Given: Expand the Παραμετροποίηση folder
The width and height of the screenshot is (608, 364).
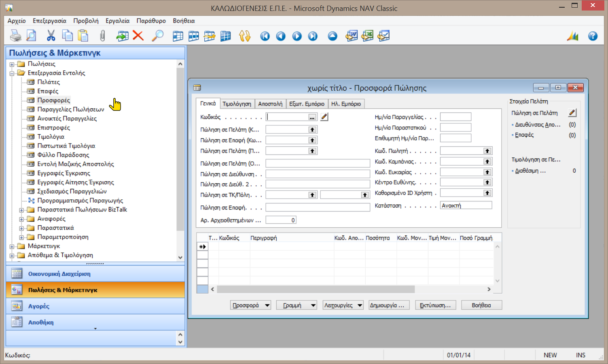Looking at the screenshot, I should tap(22, 237).
